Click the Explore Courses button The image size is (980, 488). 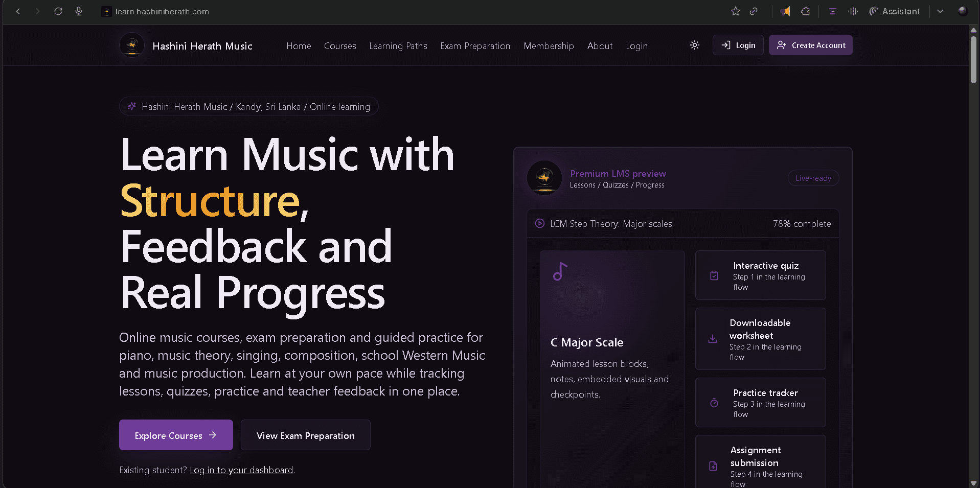click(x=176, y=435)
